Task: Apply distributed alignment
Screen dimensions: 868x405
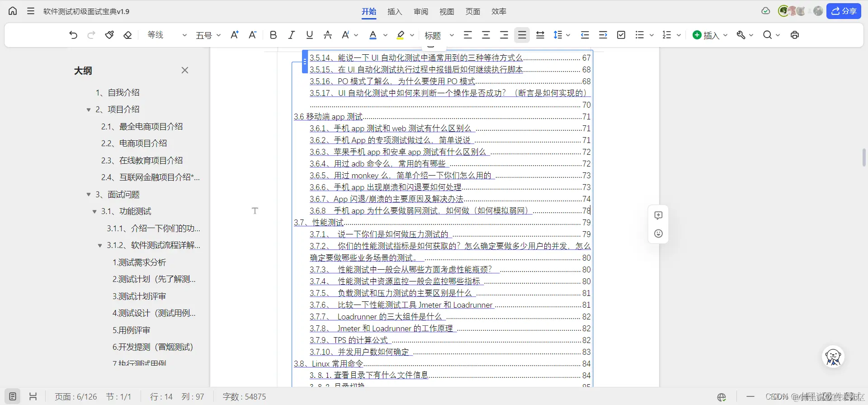Action: [x=540, y=35]
